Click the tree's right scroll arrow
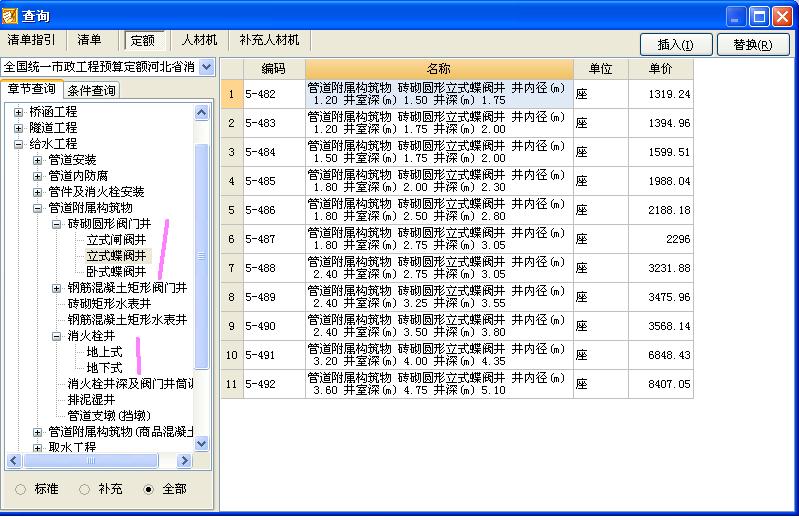 184,461
